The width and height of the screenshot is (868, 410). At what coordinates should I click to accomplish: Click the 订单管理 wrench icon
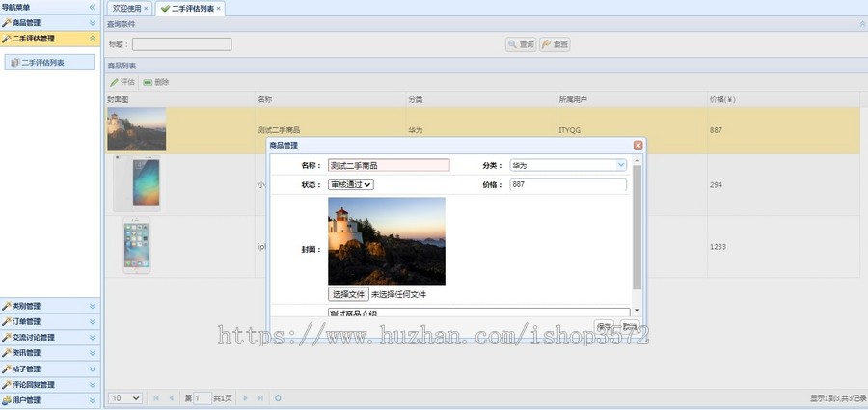[x=7, y=321]
